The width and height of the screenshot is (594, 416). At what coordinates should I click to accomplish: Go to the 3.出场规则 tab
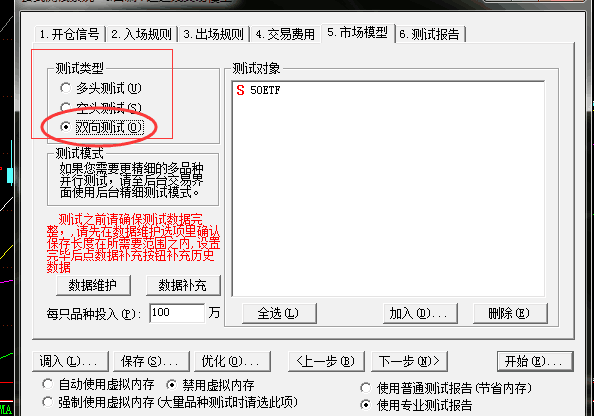point(213,34)
